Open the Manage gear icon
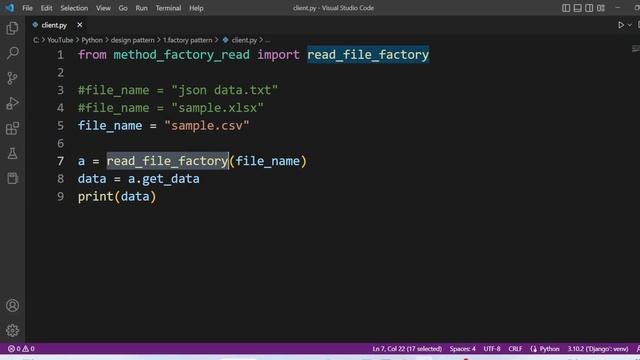The width and height of the screenshot is (640, 360). 12,330
